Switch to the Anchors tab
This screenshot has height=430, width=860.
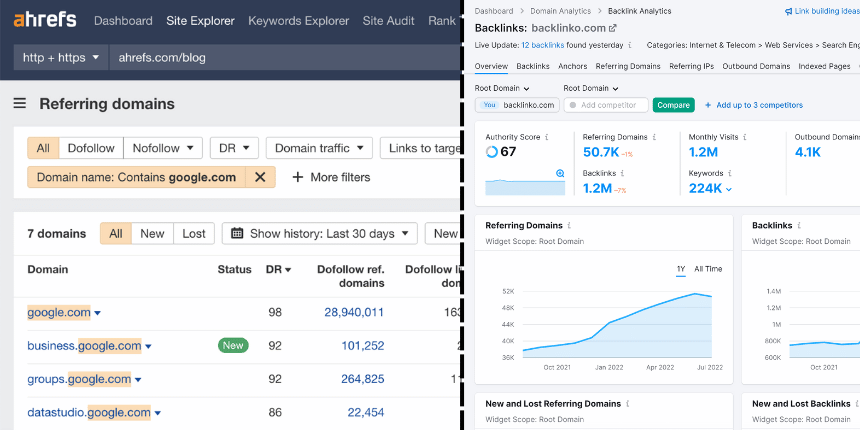click(x=573, y=66)
